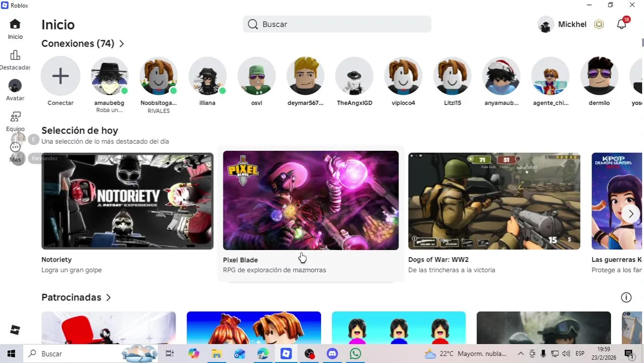
Task: Open Microsoft Edge on the taskbar
Action: pos(263,354)
